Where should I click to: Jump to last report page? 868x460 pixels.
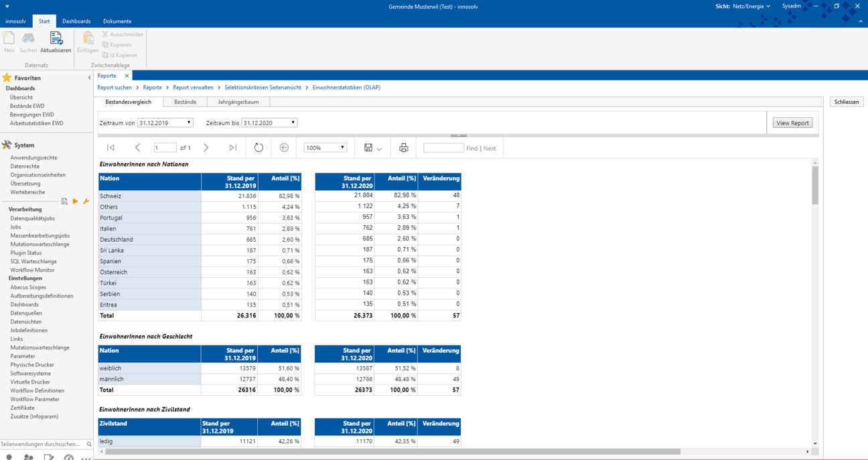tap(232, 148)
